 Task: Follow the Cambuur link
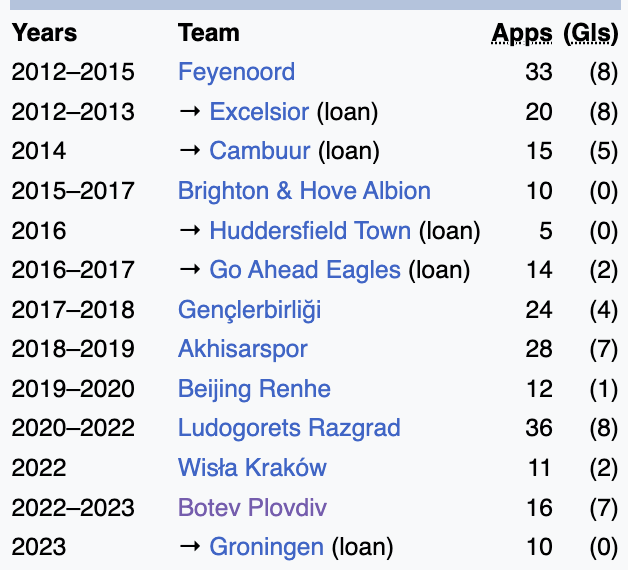[x=260, y=151]
